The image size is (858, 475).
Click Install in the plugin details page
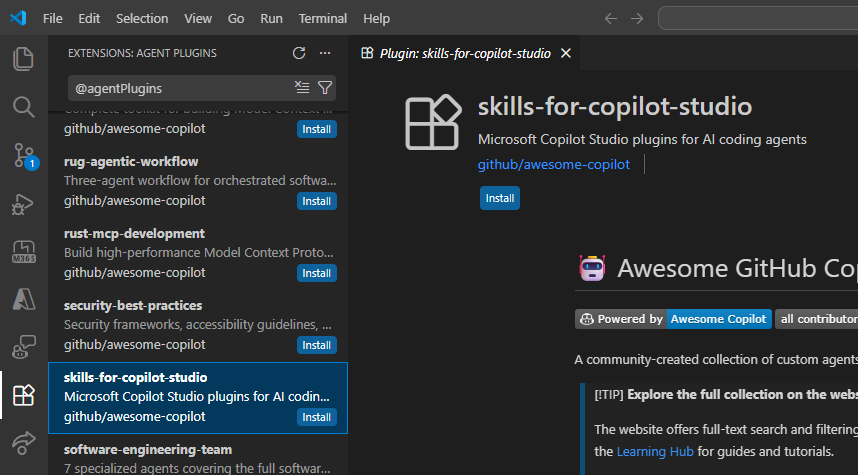point(500,198)
